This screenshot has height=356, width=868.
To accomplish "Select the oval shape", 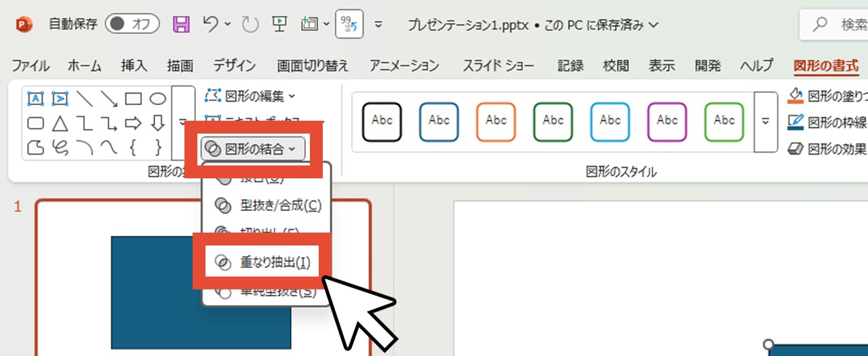I will click(x=157, y=99).
